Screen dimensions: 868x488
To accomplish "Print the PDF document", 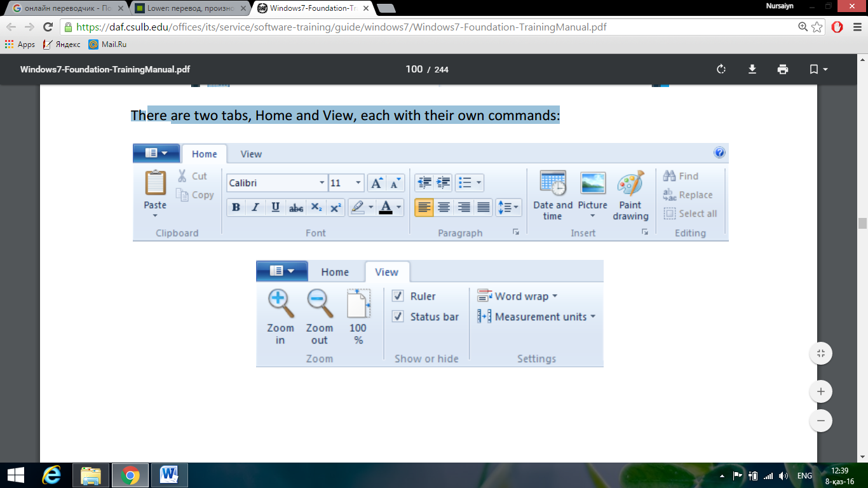I will click(x=783, y=69).
